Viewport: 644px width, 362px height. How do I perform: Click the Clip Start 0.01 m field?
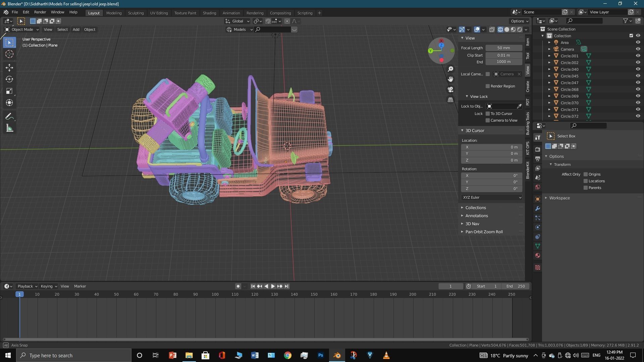click(x=504, y=55)
